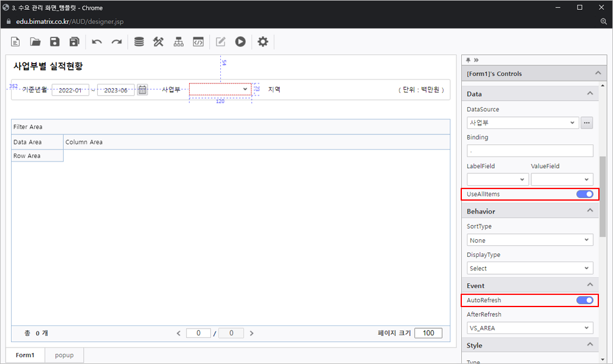Viewport: 613px width, 364px height.
Task: Open the DisplayType Select dropdown
Action: click(x=529, y=269)
